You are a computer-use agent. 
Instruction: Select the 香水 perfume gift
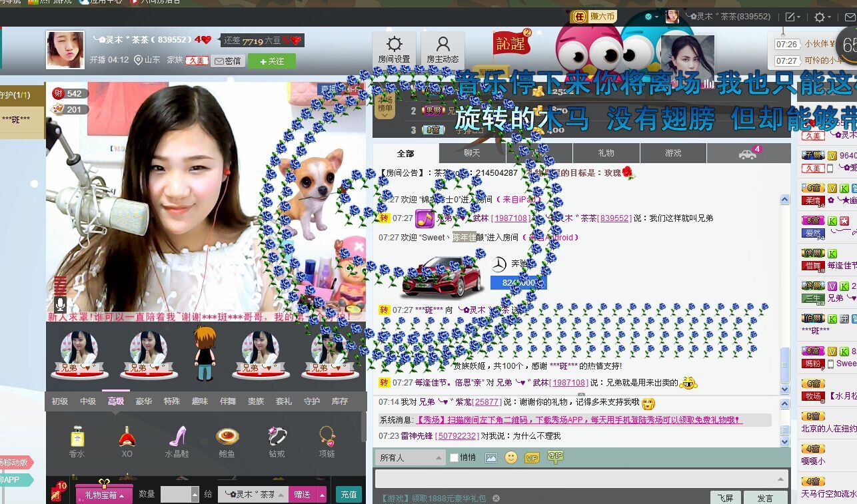coord(77,443)
